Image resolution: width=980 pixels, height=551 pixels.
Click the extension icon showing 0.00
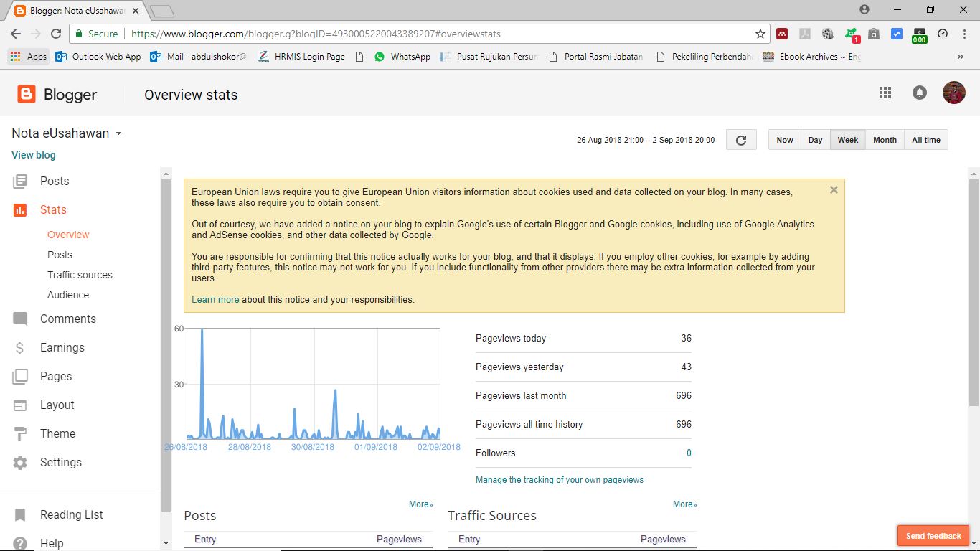[x=920, y=35]
